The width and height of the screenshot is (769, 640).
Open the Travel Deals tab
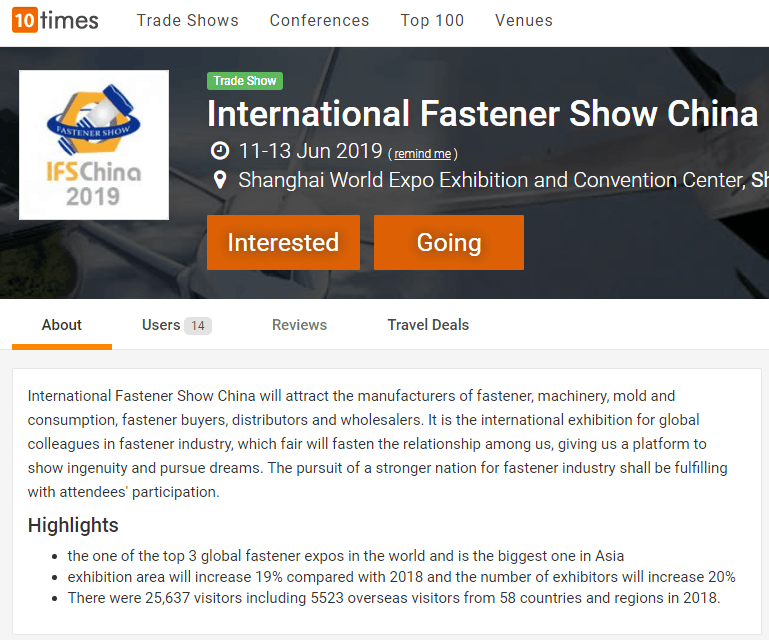pos(428,325)
